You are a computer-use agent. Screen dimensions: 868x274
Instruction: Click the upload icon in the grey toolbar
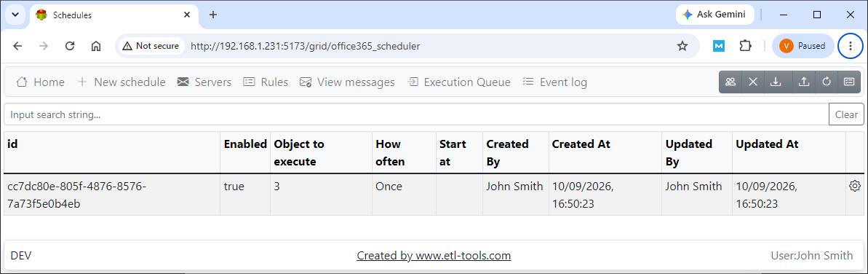point(804,82)
